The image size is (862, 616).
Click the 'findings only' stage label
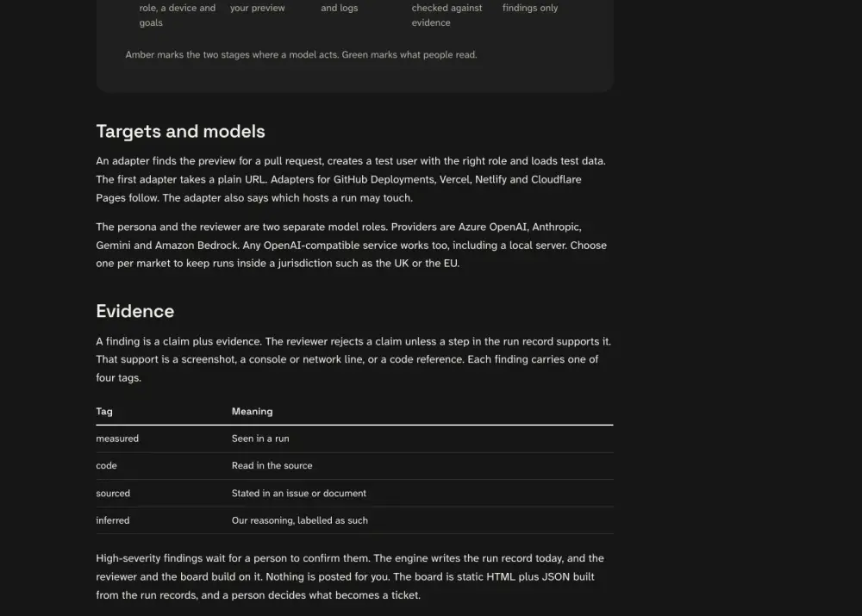pyautogui.click(x=530, y=8)
